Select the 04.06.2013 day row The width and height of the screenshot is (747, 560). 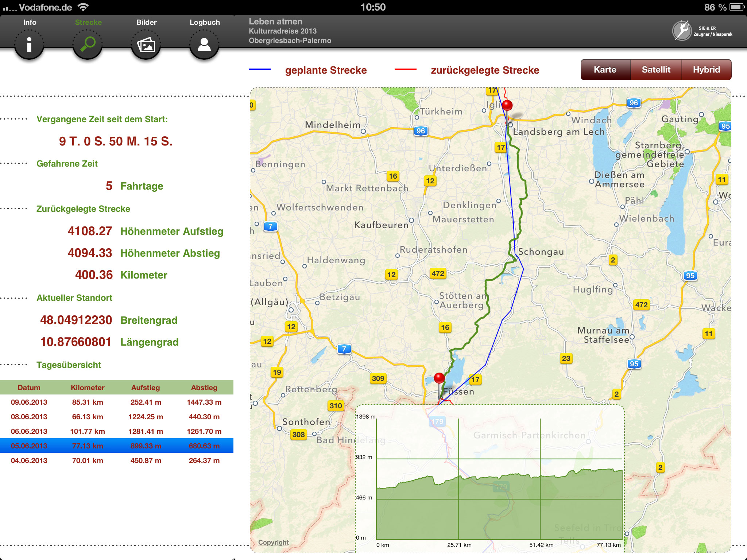(x=117, y=460)
